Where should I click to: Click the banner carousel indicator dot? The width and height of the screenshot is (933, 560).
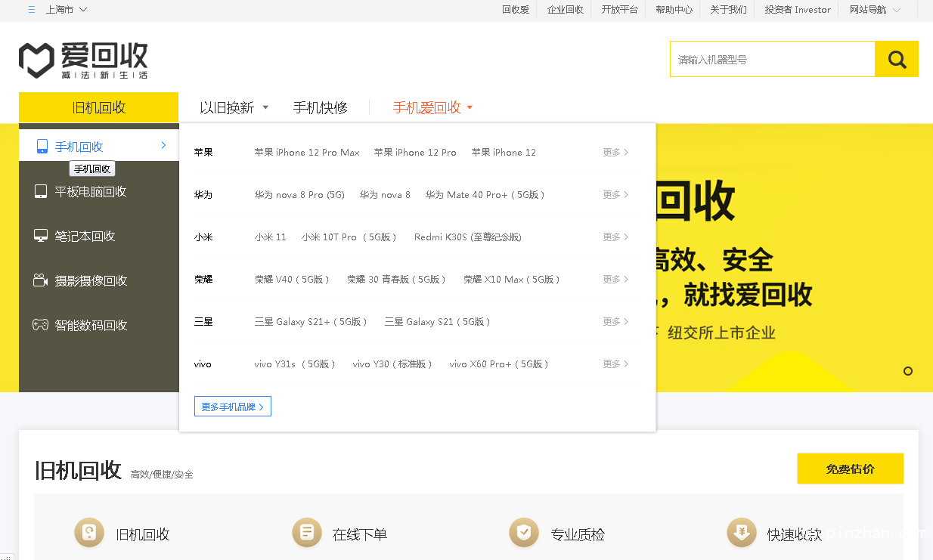[x=908, y=371]
